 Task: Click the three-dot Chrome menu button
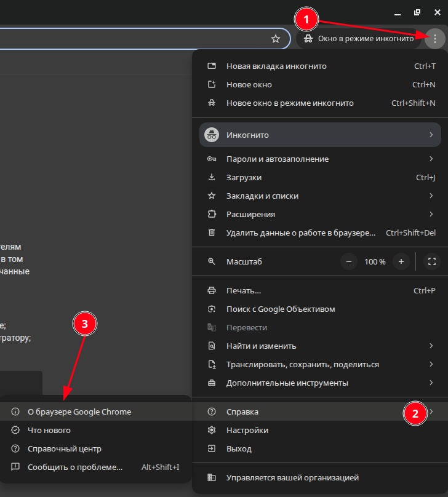coord(435,39)
